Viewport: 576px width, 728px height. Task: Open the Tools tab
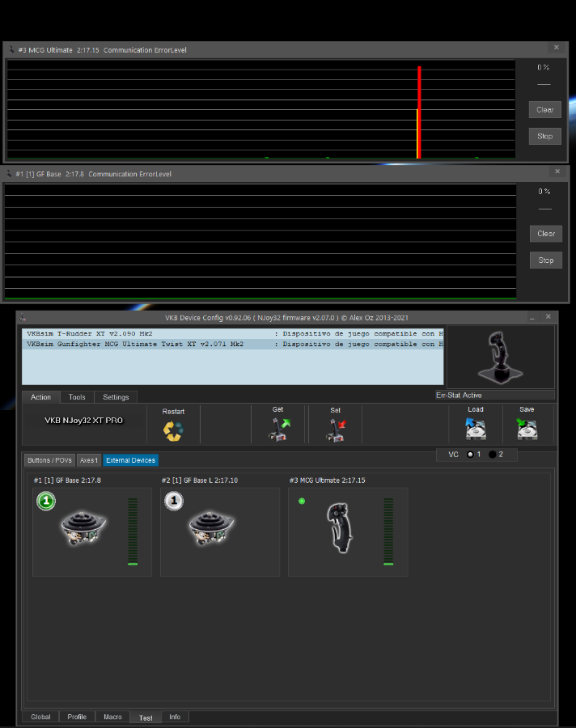[77, 397]
